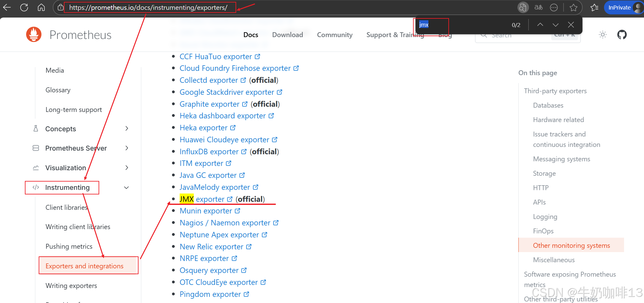Jump to FinOps section

pos(543,231)
